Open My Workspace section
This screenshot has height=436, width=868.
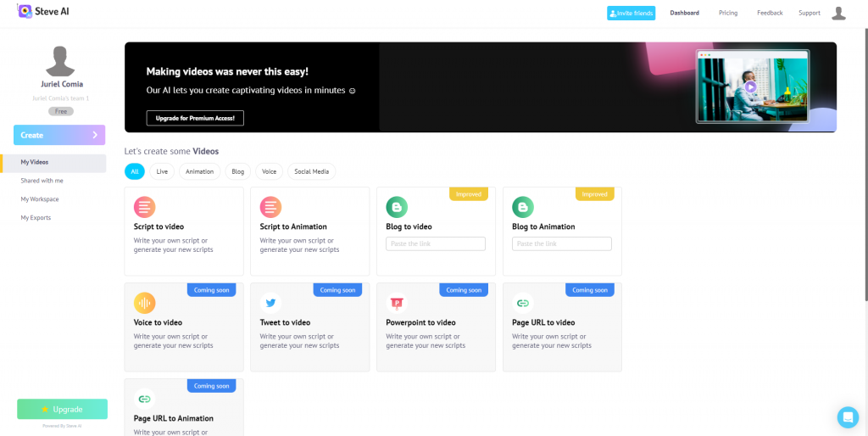pyautogui.click(x=40, y=198)
